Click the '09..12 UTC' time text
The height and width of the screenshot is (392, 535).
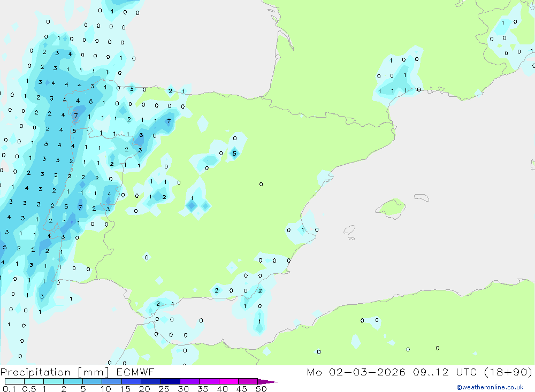pyautogui.click(x=445, y=372)
